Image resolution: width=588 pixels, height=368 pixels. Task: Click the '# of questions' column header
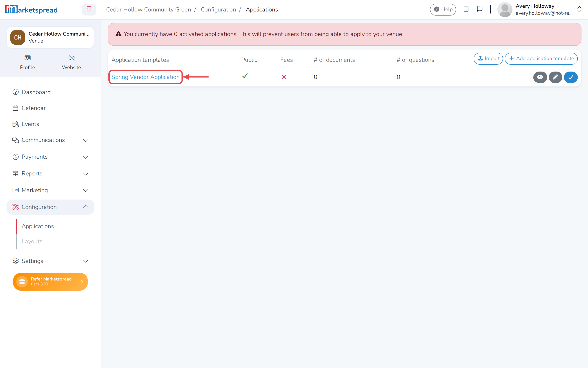coord(415,60)
